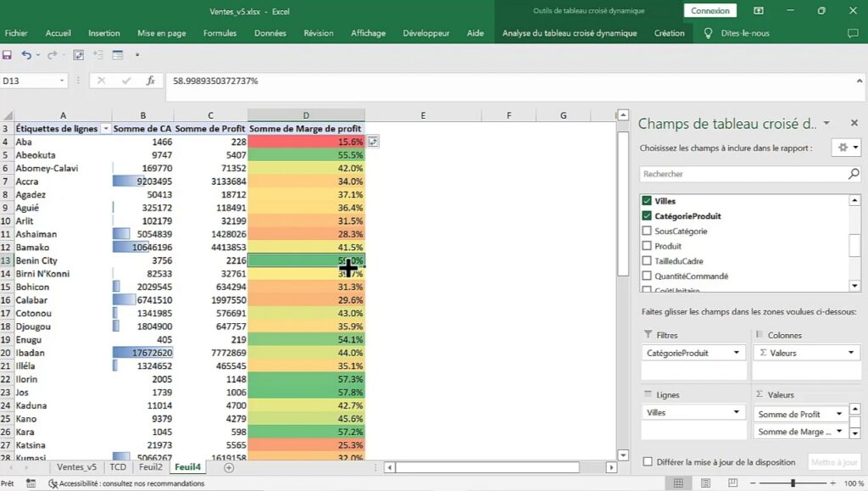Click the search magnifier in field list
Viewport: 868px width, 491px height.
pos(853,174)
